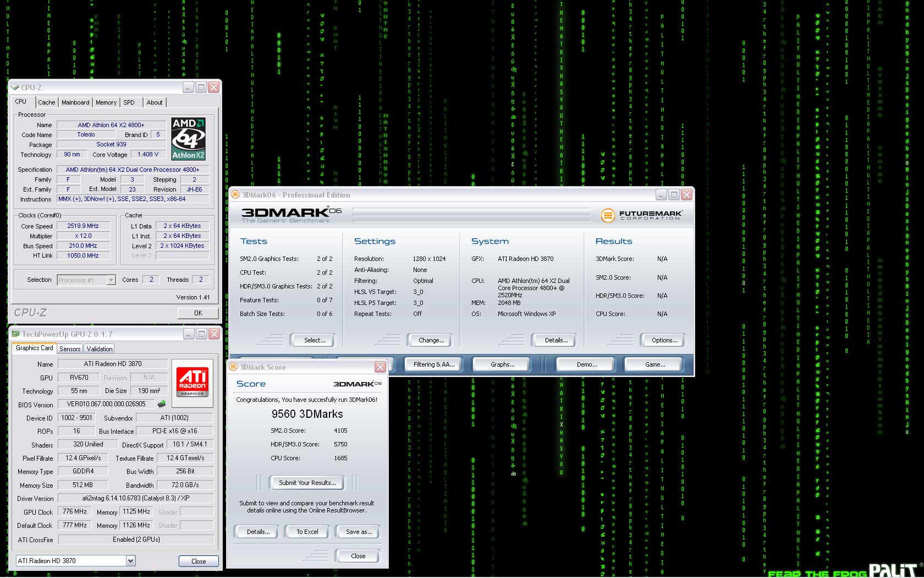The width and height of the screenshot is (924, 578).
Task: Click the Core Speed value 2519.9 MHz
Action: [83, 226]
